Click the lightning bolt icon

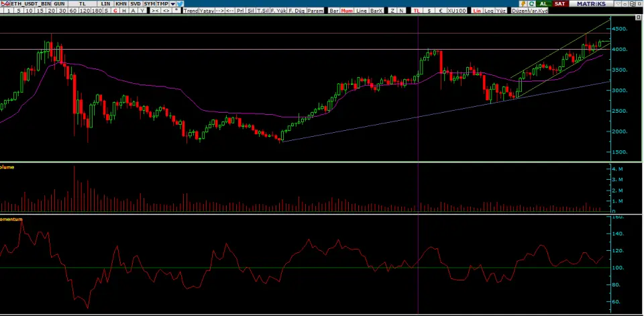coord(523,3)
